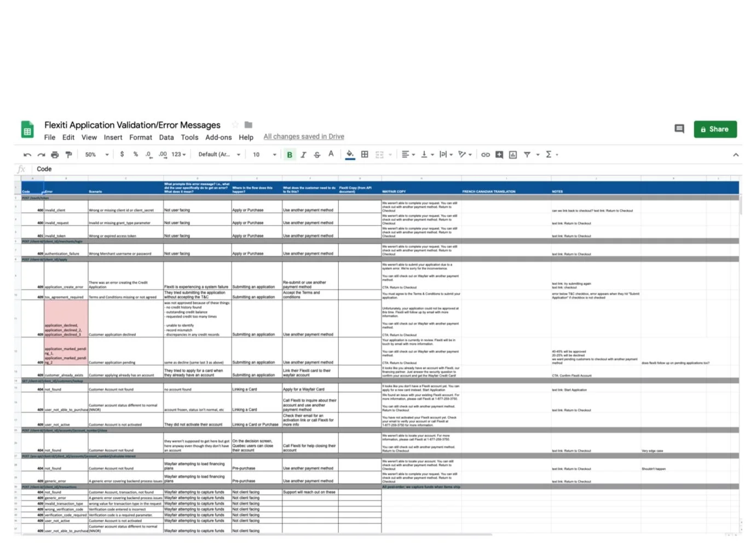Select the invalid_client error cell

coord(66,207)
